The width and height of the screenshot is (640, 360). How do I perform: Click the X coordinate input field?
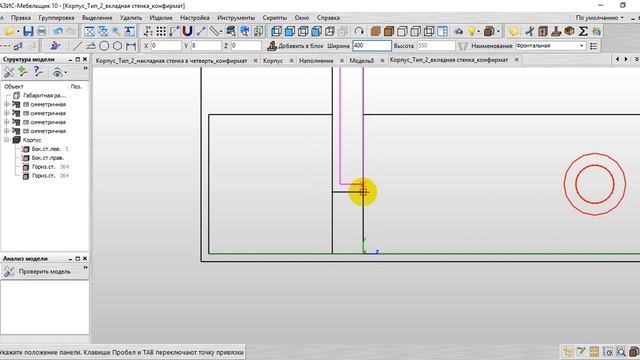166,46
